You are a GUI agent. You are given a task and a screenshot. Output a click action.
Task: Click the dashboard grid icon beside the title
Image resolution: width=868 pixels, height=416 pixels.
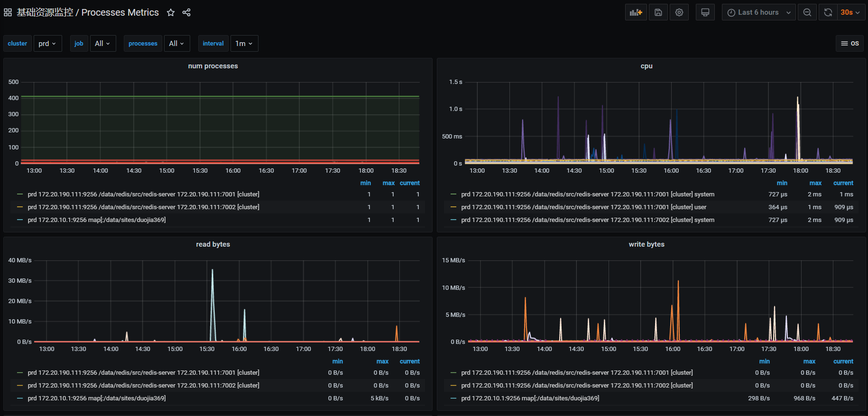tap(8, 12)
